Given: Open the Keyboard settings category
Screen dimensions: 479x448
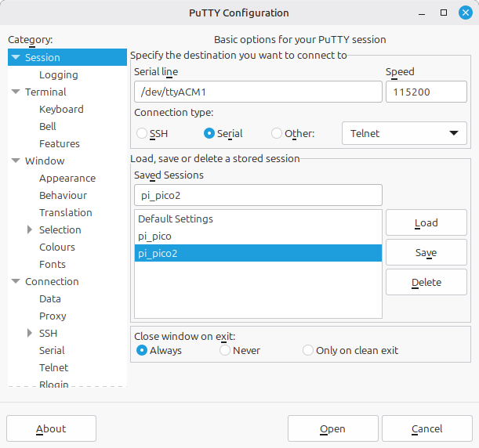Looking at the screenshot, I should pyautogui.click(x=61, y=109).
